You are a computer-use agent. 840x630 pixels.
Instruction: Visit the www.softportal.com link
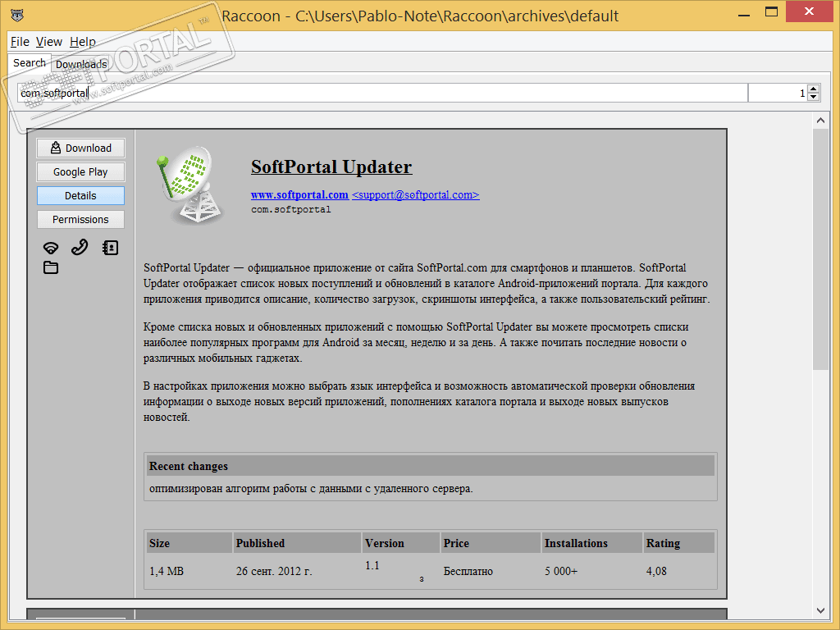[x=299, y=195]
